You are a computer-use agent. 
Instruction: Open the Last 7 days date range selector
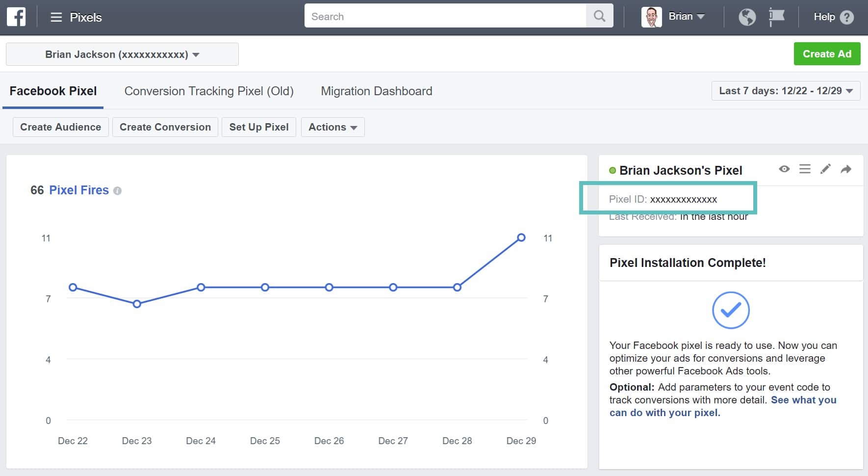coord(786,91)
